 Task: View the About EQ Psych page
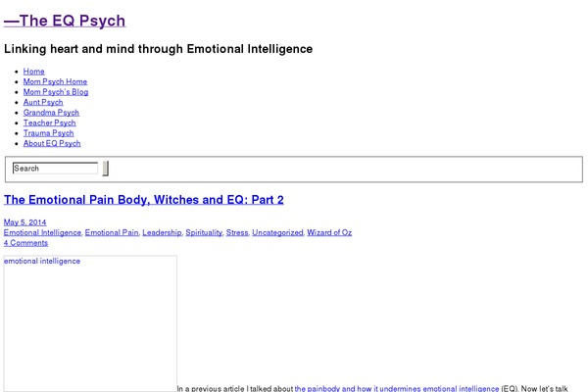52,143
